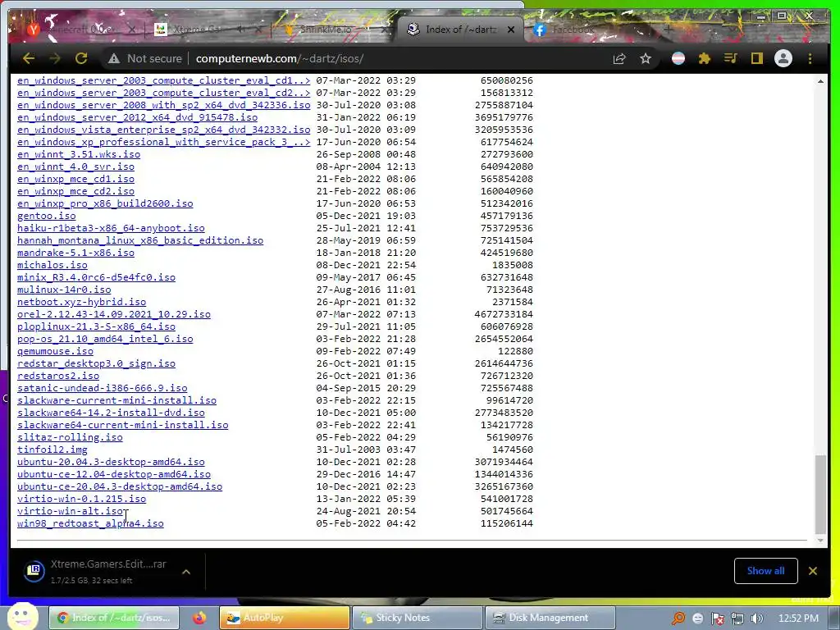Image resolution: width=840 pixels, height=630 pixels.
Task: Click the network tray icon
Action: [737, 619]
